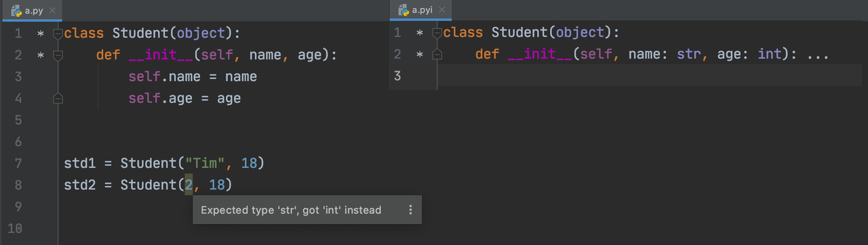Collapse the Student class fold in a.py
Viewport: 868px width, 245px height.
pos(58,33)
